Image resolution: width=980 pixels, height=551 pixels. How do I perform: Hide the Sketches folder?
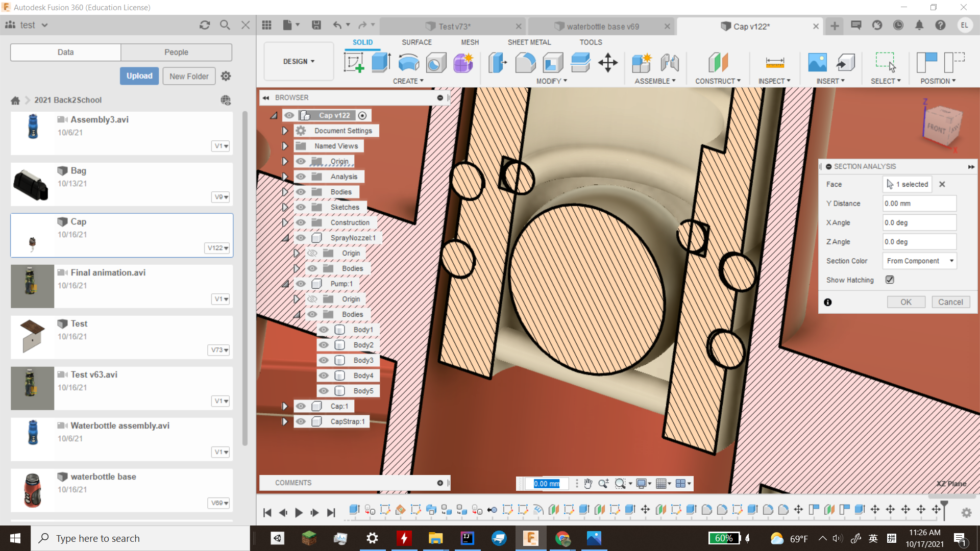301,207
